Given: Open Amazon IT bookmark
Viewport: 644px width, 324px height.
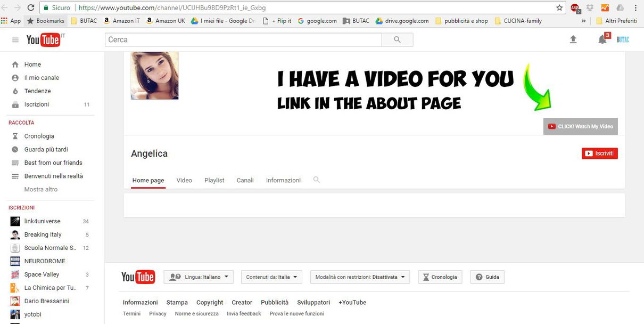Looking at the screenshot, I should coord(122,21).
